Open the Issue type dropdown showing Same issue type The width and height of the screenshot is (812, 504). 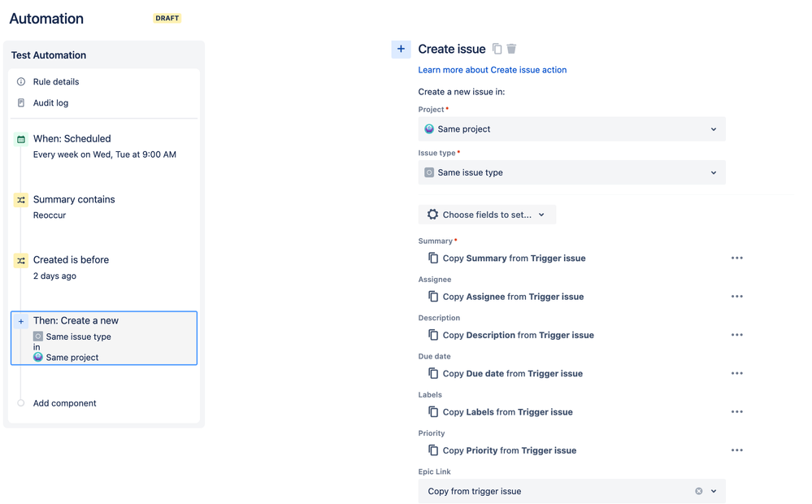(571, 172)
